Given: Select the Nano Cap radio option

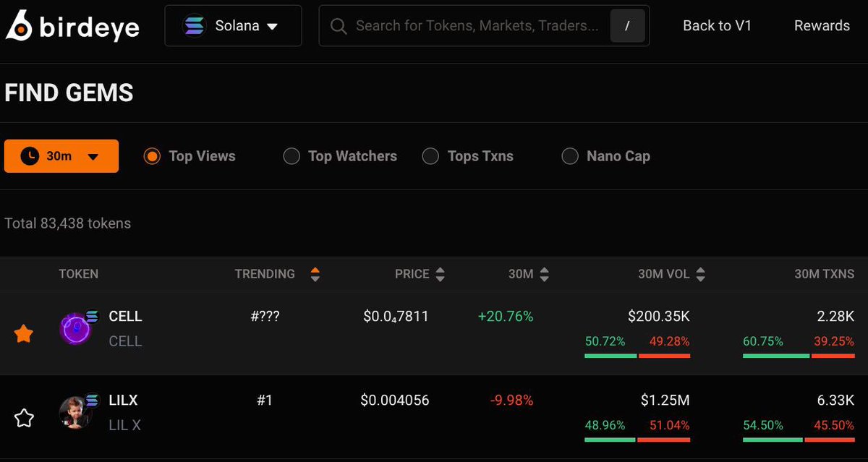Looking at the screenshot, I should click(606, 156).
